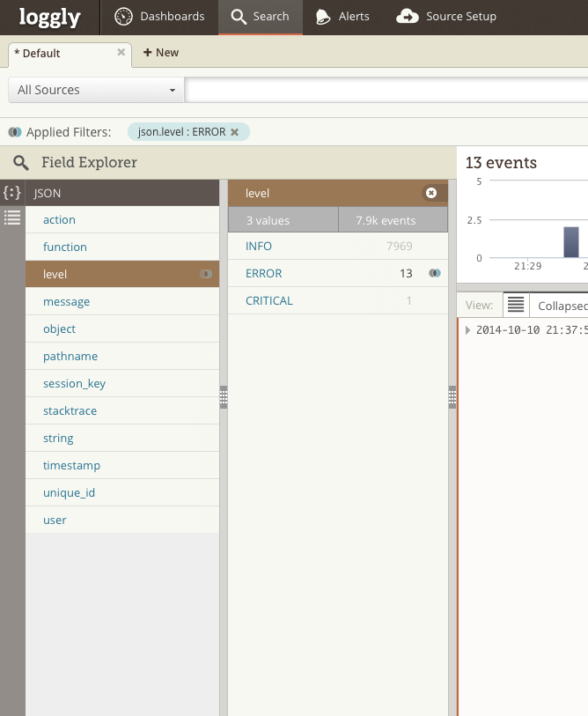Go to the Alerts section

[x=342, y=17]
